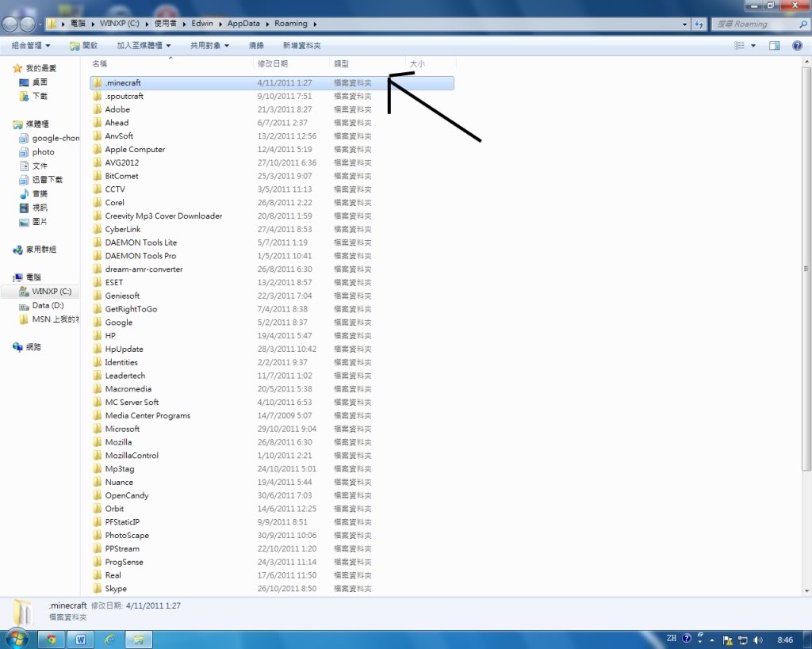
Task: Click the change view icon
Action: (740, 45)
